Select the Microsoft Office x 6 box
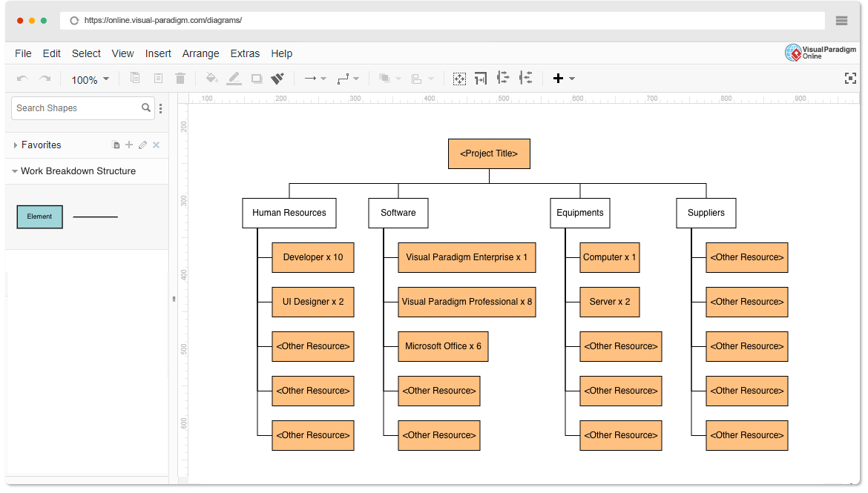This screenshot has height=493, width=868. pyautogui.click(x=444, y=346)
